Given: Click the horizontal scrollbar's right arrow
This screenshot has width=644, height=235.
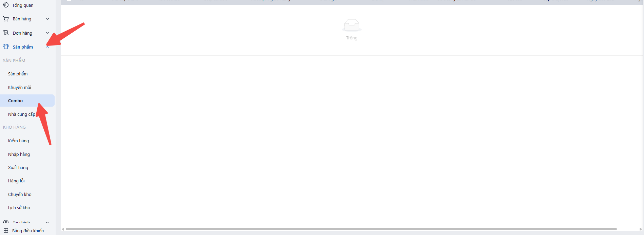Looking at the screenshot, I should (641, 229).
